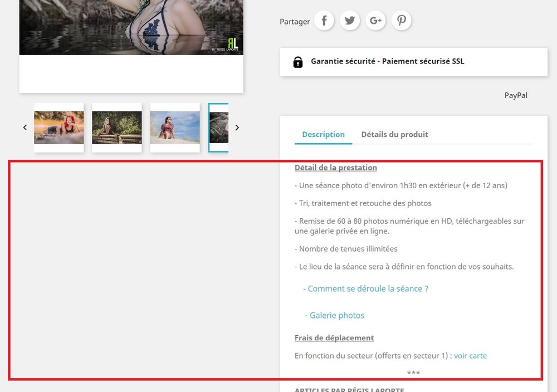Viewport: 557px width, 392px height.
Task: Open the 'Description' tab
Action: point(323,134)
